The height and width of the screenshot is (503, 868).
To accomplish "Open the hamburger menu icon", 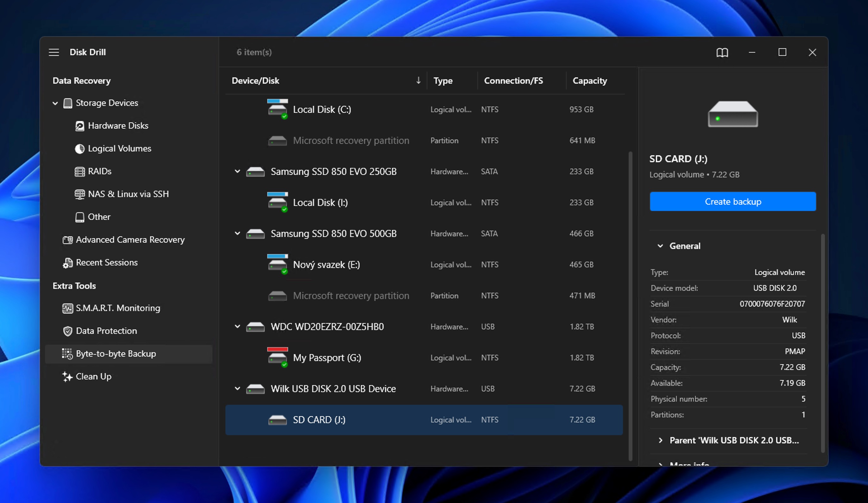I will [54, 52].
